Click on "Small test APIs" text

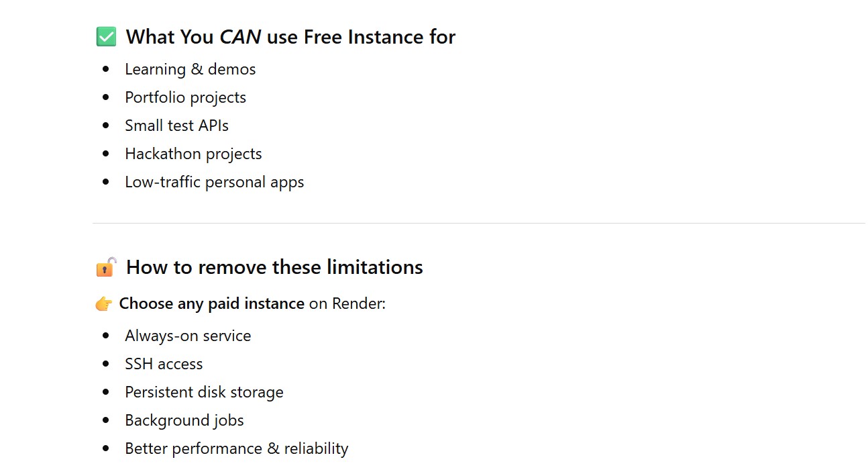[x=176, y=126]
